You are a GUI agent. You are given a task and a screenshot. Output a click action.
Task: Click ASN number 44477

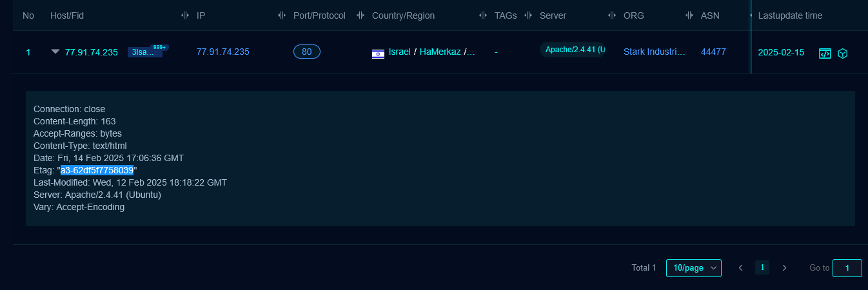(x=713, y=52)
